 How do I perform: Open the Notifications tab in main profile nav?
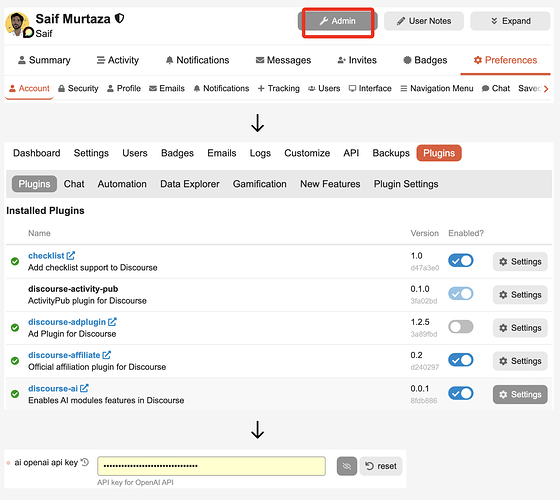point(197,60)
